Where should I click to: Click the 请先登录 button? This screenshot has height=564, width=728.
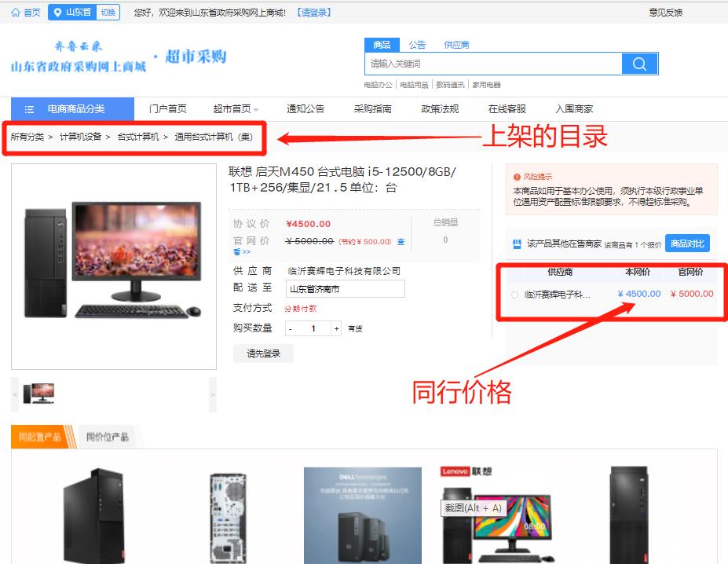pyautogui.click(x=263, y=353)
